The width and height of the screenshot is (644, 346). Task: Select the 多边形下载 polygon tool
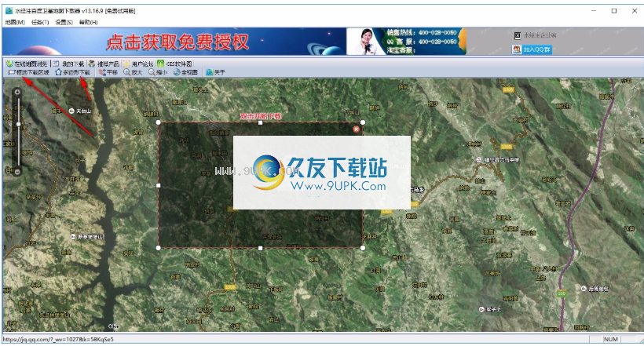(x=73, y=72)
